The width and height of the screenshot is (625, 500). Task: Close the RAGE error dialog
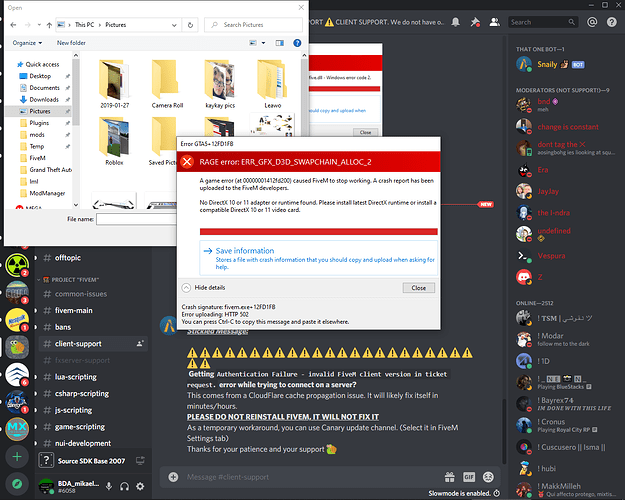pos(419,288)
